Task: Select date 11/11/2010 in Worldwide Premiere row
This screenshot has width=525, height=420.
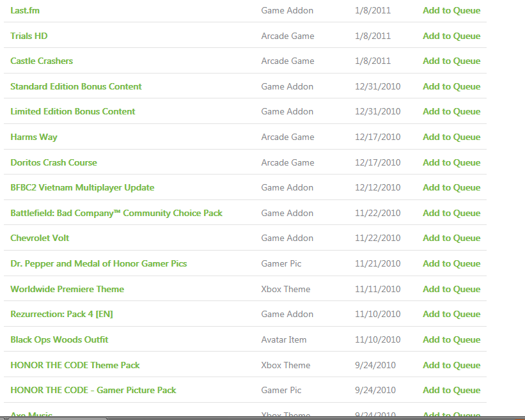Action: [x=377, y=289]
